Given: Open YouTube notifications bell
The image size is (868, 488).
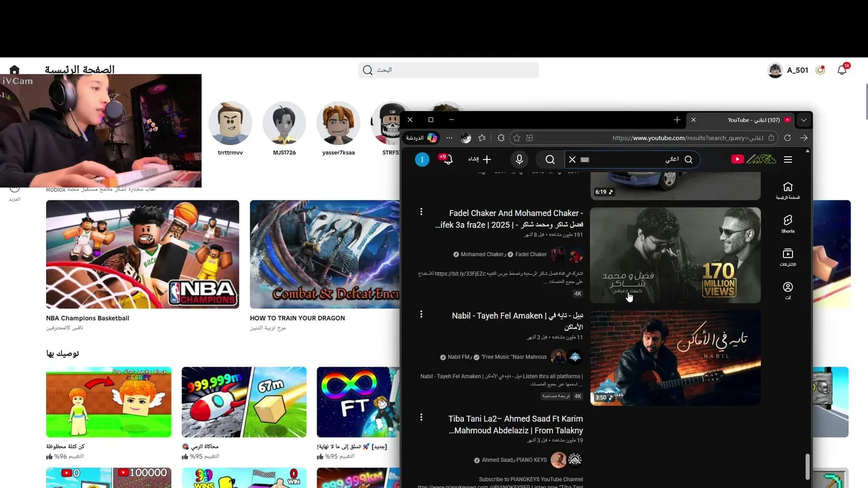Looking at the screenshot, I should (447, 159).
